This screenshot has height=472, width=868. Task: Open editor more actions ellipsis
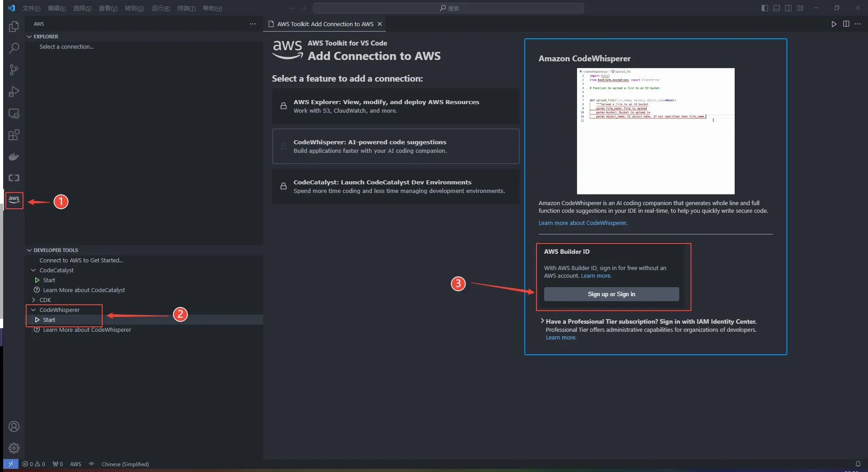[858, 24]
